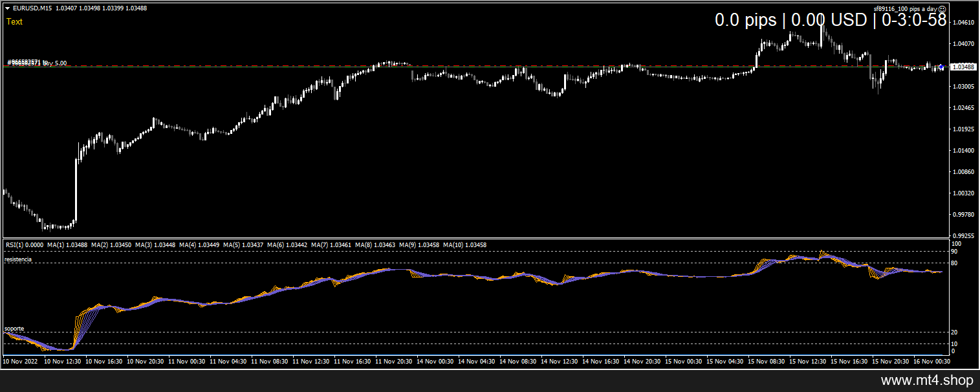Click the '15 Nov 12:30' time label

807,362
